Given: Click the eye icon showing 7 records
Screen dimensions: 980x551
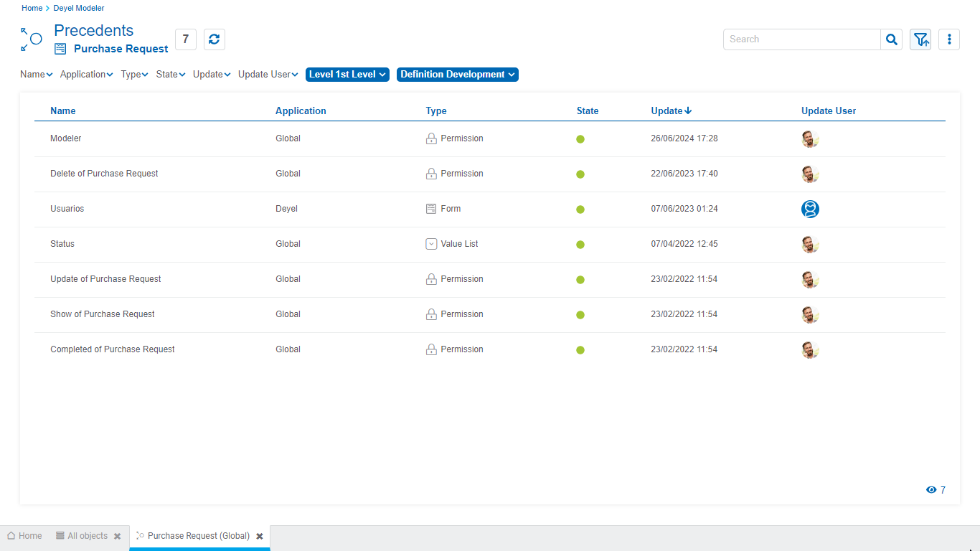Looking at the screenshot, I should 931,490.
